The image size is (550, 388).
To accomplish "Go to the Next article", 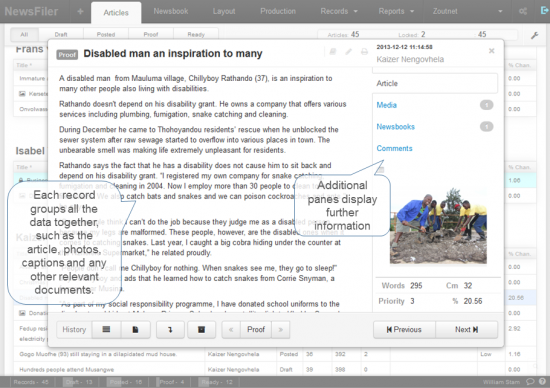I will click(467, 329).
